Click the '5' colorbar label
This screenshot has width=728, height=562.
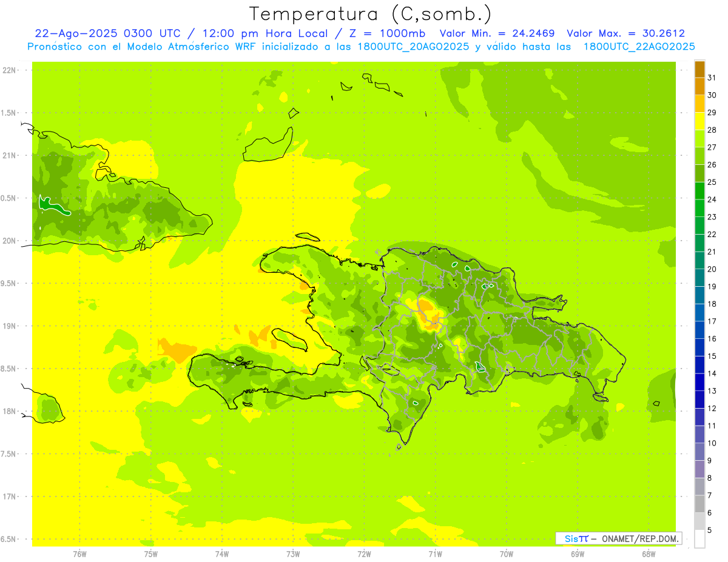[x=710, y=530]
